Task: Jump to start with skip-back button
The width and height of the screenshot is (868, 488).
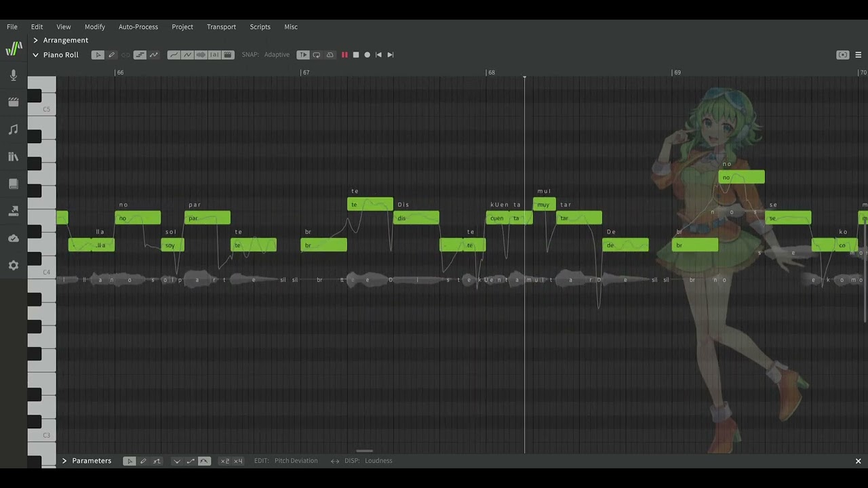Action: (378, 55)
